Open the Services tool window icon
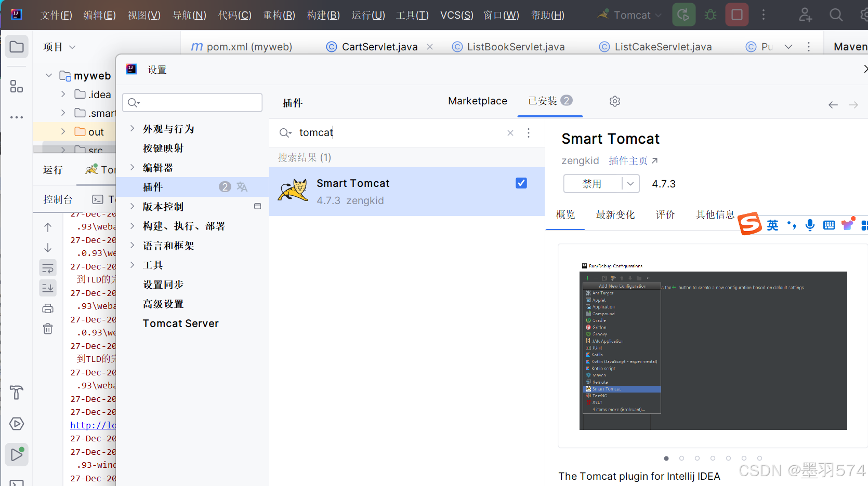Screen dimensions: 868x486 [x=17, y=424]
